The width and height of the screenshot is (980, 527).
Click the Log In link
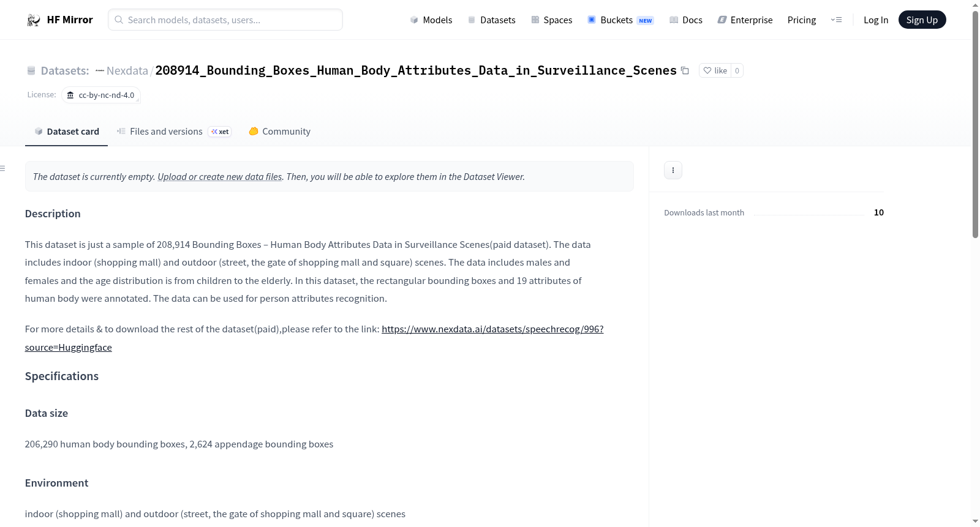[x=876, y=20]
